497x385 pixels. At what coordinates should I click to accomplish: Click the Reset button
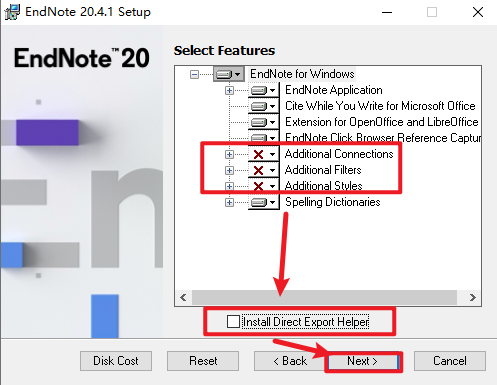click(x=203, y=361)
